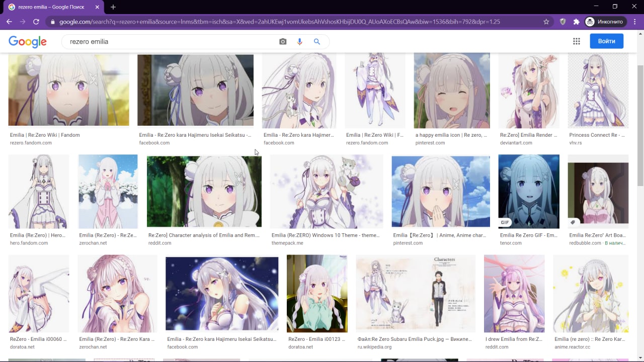This screenshot has width=644, height=362.
Task: Click the vhv.rs source link
Action: point(576,143)
